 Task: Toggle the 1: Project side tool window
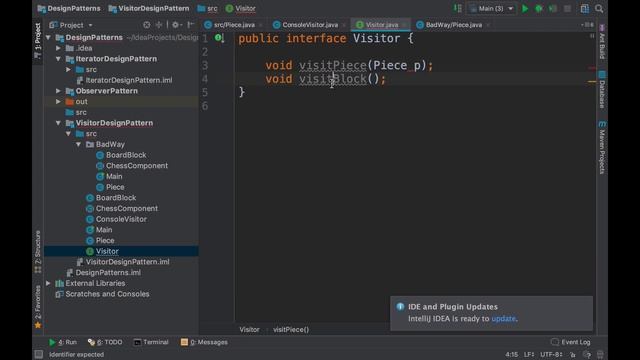pos(38,41)
